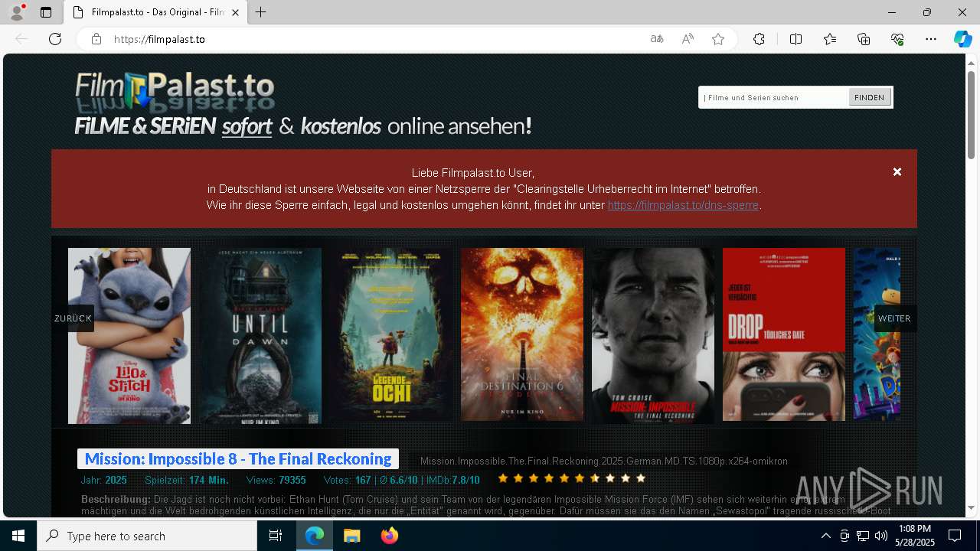Rate the movie with first star
This screenshot has width=980, height=551.
[x=503, y=478]
